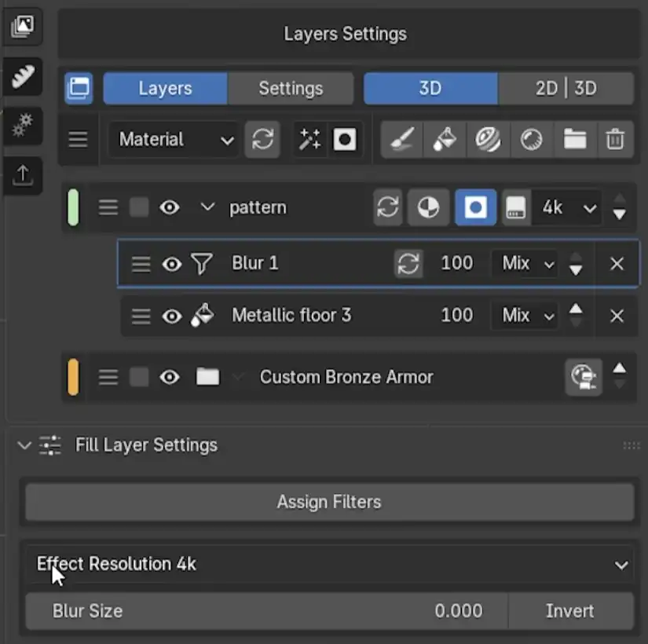648x644 pixels.
Task: Switch to the Settings tab
Action: click(x=291, y=89)
